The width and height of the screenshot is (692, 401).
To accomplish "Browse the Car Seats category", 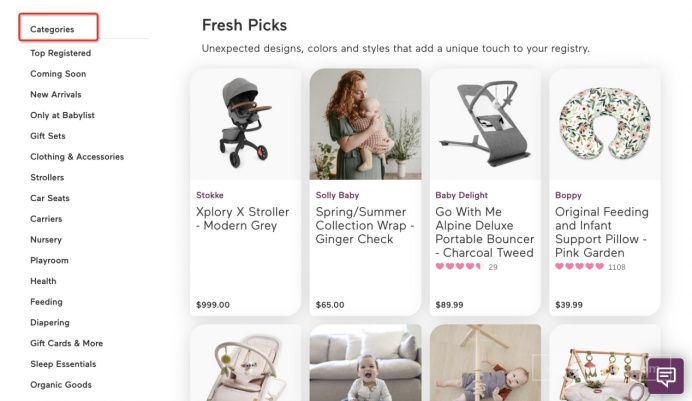I will (49, 198).
